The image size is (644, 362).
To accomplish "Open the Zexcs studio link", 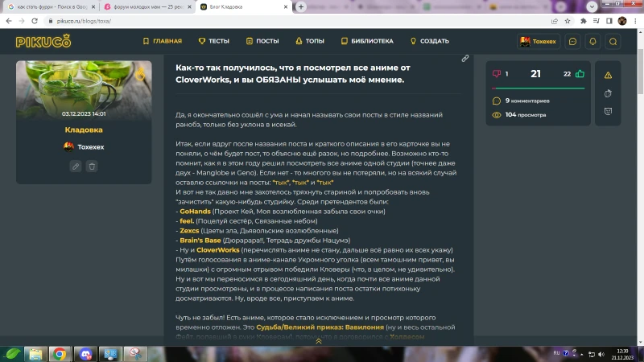I will (189, 231).
